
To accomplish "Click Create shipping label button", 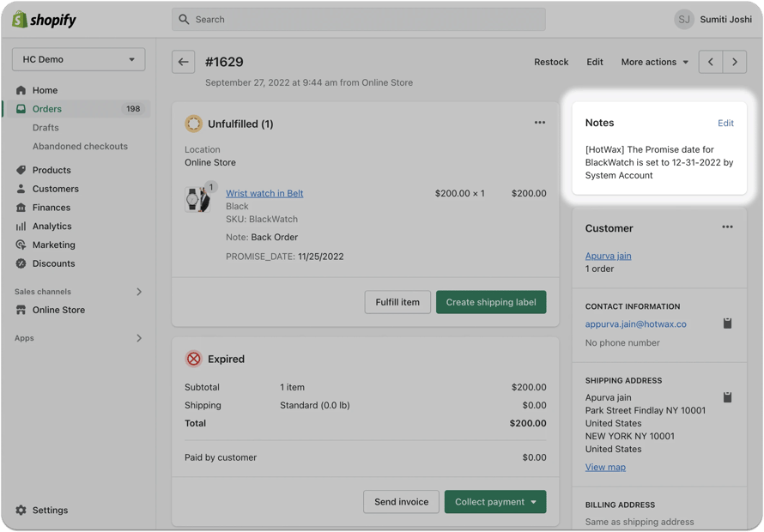I will [x=491, y=302].
